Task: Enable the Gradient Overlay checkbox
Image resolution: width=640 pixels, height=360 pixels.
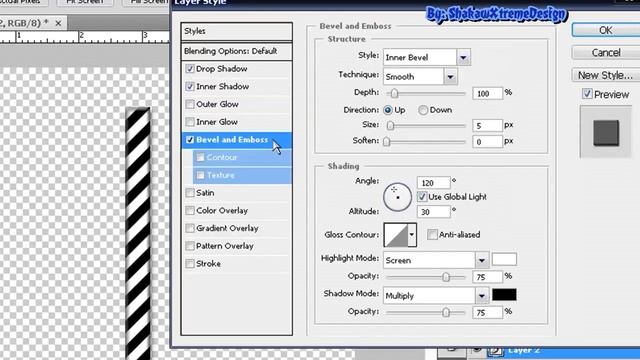Action: pyautogui.click(x=189, y=228)
